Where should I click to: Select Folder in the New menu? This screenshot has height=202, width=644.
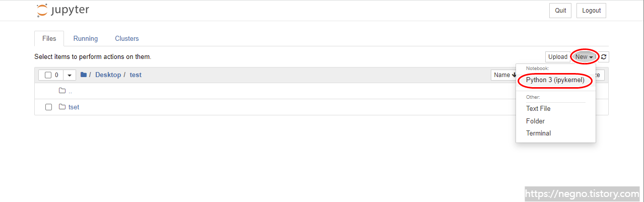click(x=535, y=121)
